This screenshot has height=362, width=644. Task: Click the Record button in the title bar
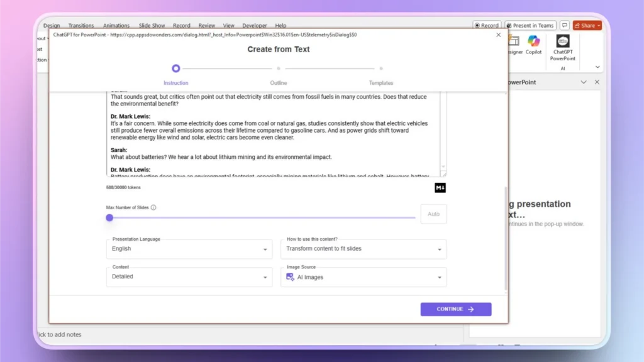click(x=487, y=25)
